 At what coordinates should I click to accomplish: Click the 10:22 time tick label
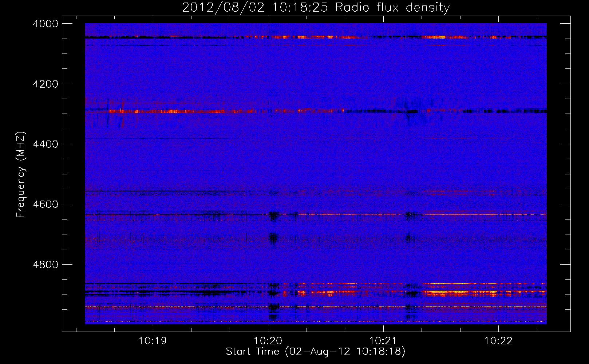pos(498,341)
